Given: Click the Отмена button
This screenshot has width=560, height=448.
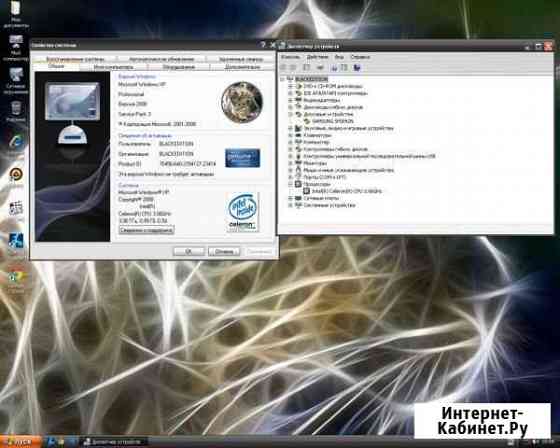Looking at the screenshot, I should click(x=224, y=252).
